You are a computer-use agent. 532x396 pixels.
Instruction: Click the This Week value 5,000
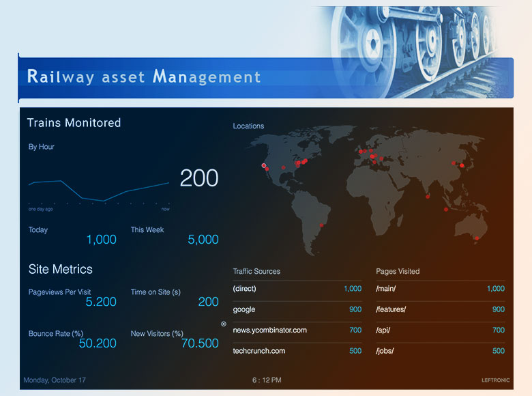coord(203,240)
